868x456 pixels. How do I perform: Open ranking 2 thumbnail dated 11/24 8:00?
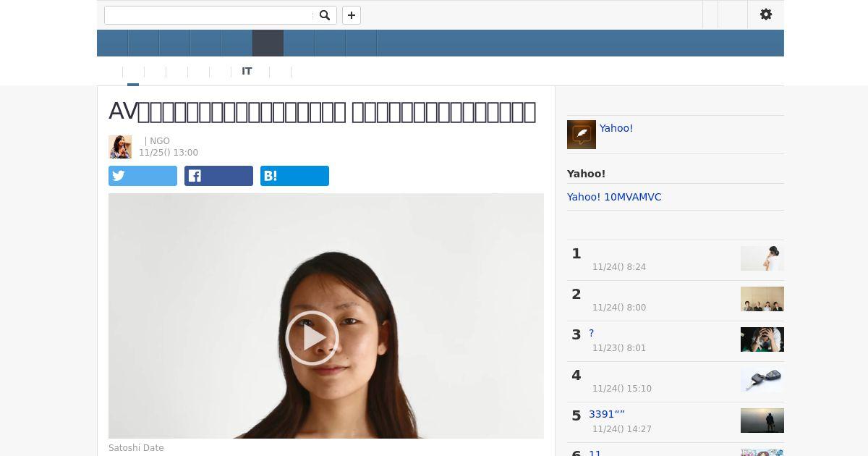click(762, 299)
